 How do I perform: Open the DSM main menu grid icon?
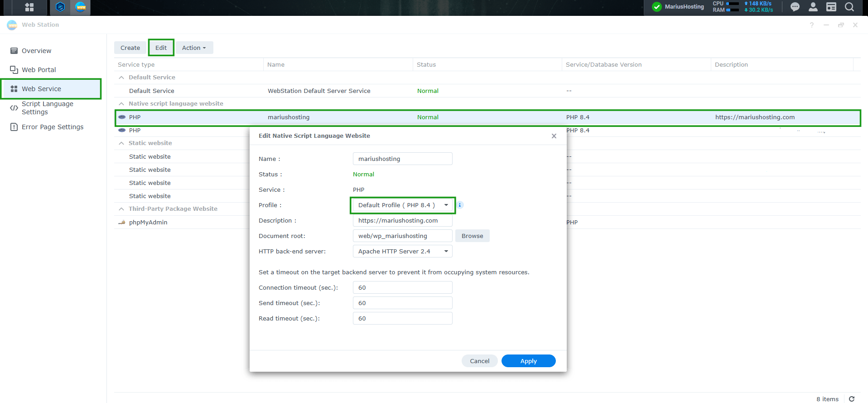click(x=29, y=7)
